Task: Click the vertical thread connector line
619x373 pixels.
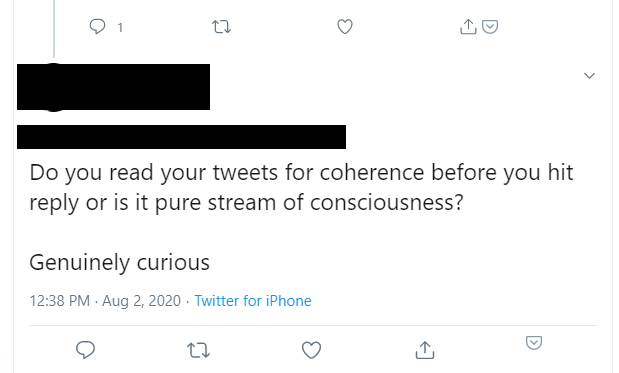Action: coord(54,28)
